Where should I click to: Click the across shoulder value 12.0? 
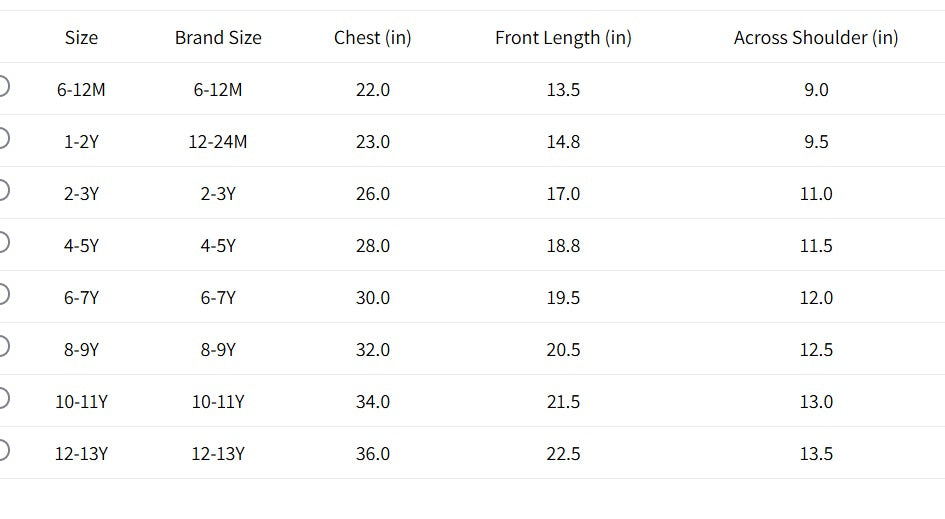816,298
